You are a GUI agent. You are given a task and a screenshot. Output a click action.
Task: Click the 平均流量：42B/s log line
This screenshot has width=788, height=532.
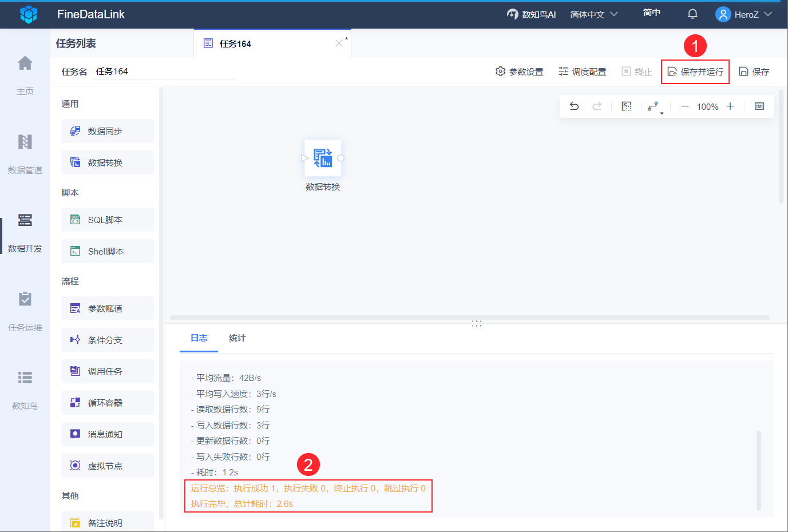226,378
